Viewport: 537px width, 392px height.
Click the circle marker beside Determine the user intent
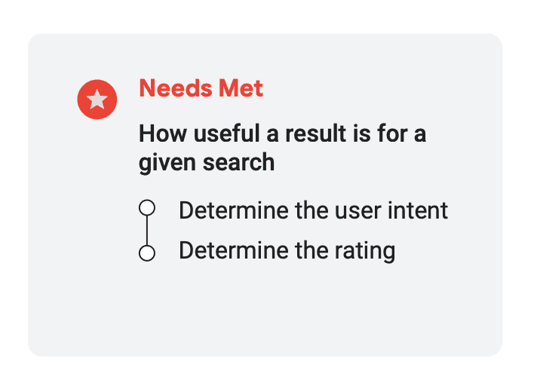pos(147,208)
